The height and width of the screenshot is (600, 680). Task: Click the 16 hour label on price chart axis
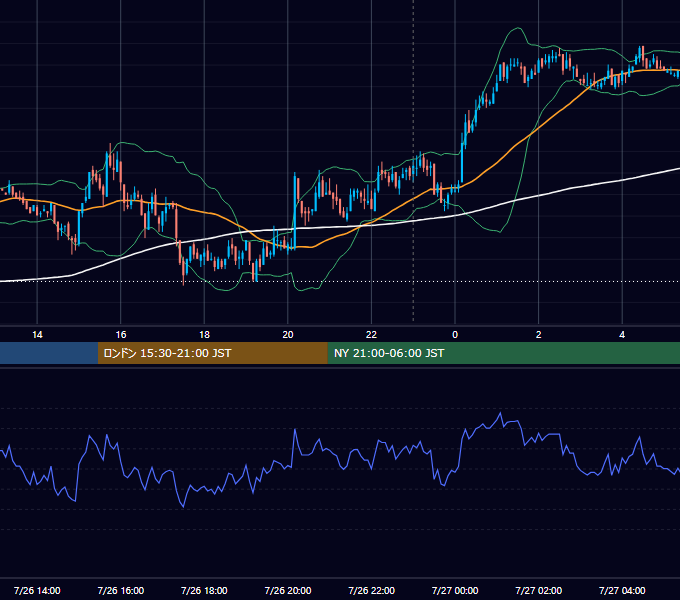coord(121,335)
